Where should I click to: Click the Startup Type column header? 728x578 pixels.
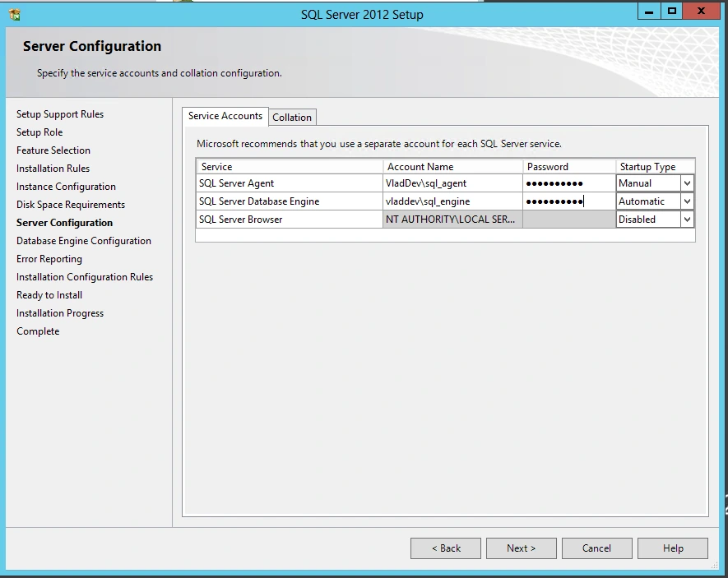(x=655, y=167)
